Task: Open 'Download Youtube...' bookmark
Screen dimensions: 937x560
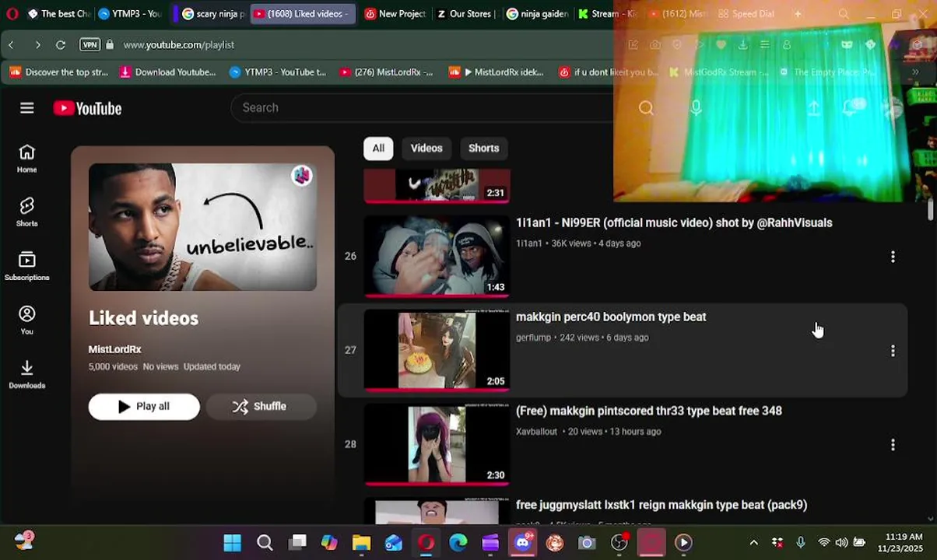Action: tap(167, 72)
